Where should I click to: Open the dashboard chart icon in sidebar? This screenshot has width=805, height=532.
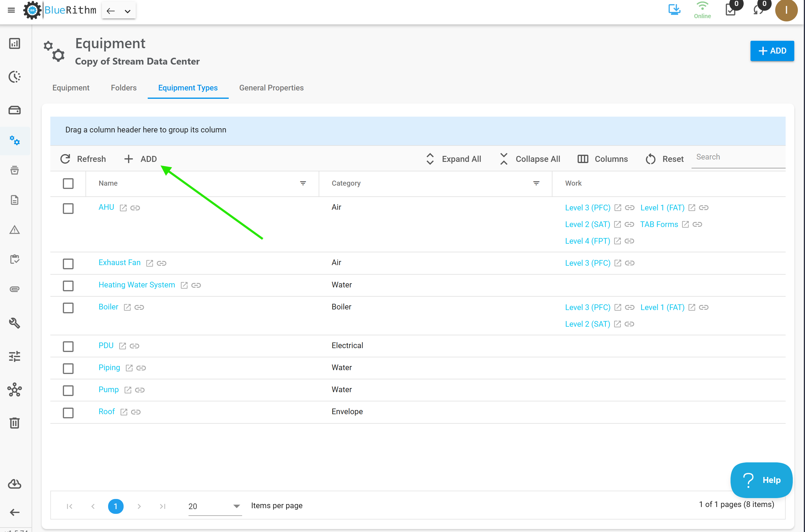click(14, 43)
